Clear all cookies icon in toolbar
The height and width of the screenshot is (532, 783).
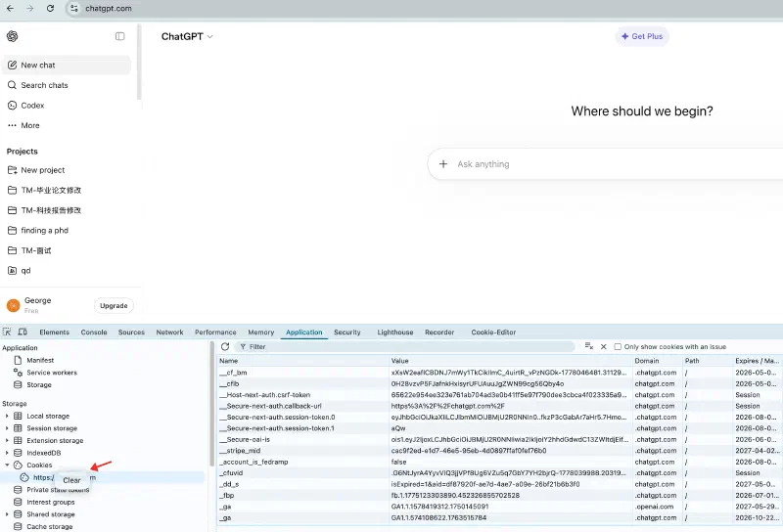589,346
